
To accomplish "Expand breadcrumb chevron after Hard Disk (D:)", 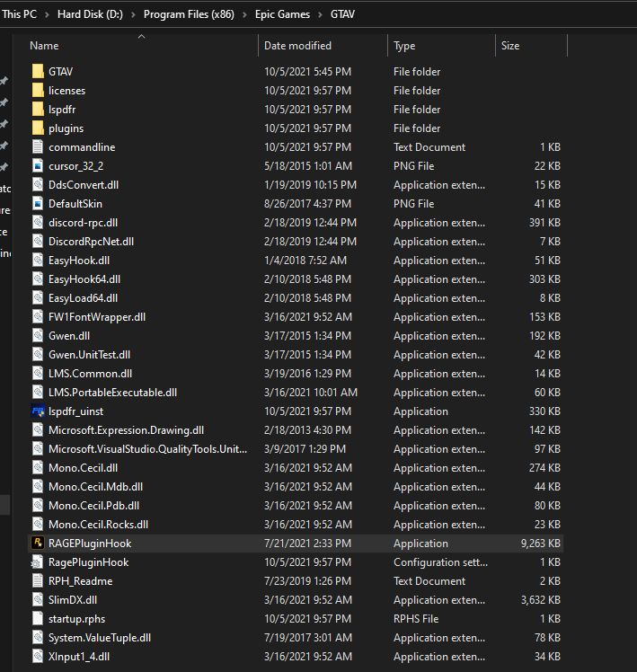I will tap(133, 14).
